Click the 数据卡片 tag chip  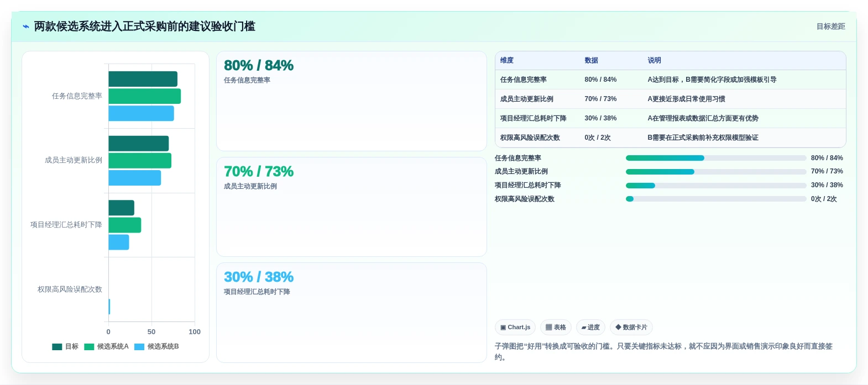[x=631, y=328]
